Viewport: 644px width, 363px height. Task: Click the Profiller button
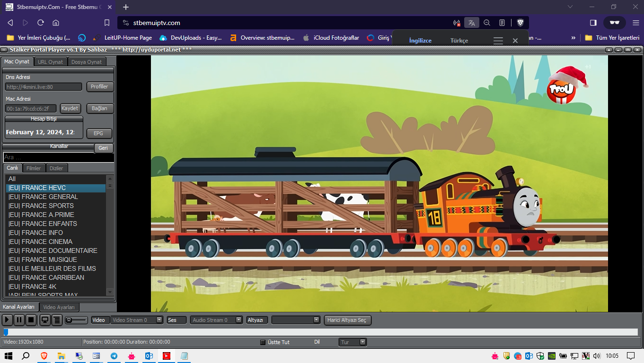[100, 86]
